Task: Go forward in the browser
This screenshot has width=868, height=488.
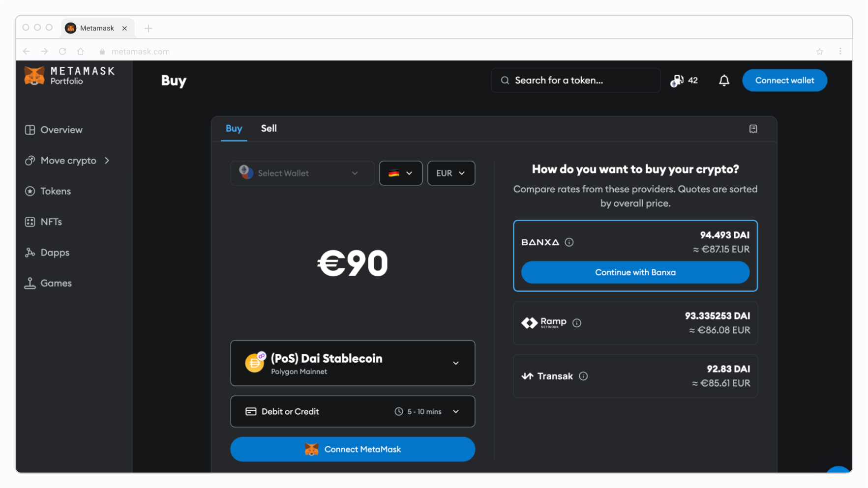Action: point(44,51)
